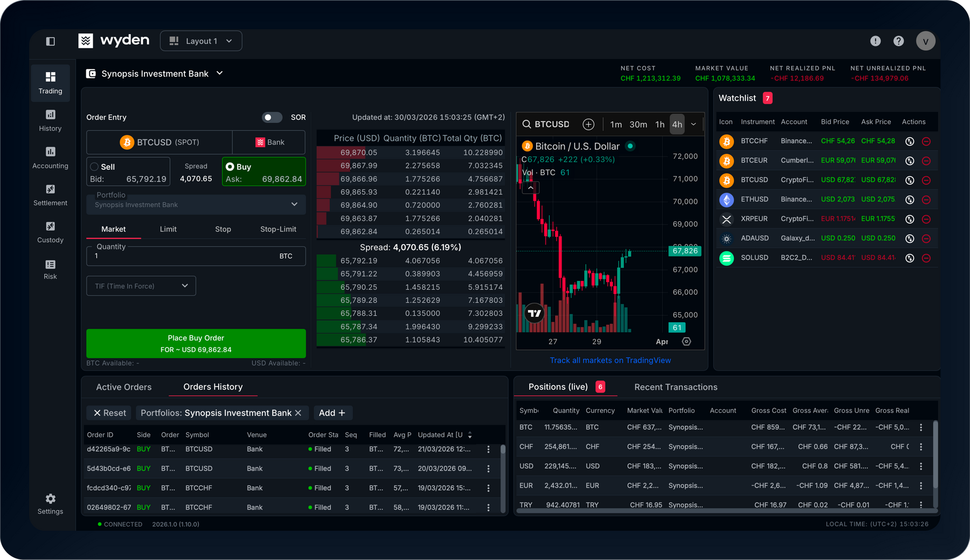This screenshot has height=560, width=970.
Task: Click the Positions vertical scrollbar
Action: click(935, 455)
